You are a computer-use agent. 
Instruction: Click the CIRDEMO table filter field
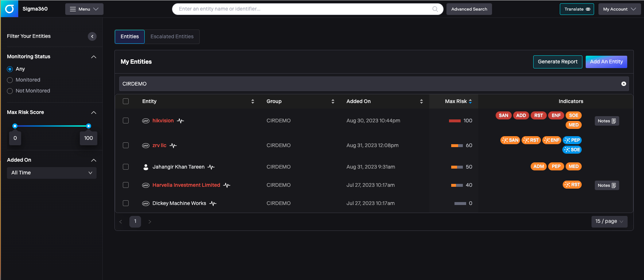click(374, 84)
